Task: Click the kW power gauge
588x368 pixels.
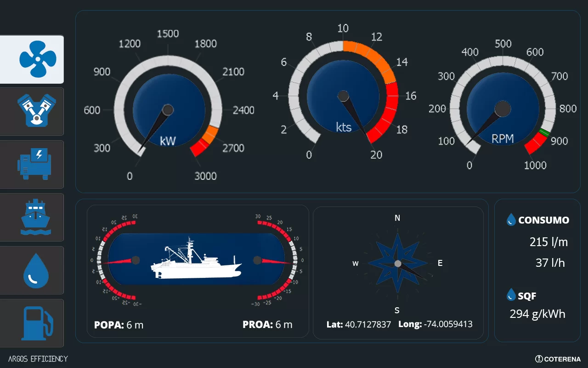Action: click(x=168, y=109)
